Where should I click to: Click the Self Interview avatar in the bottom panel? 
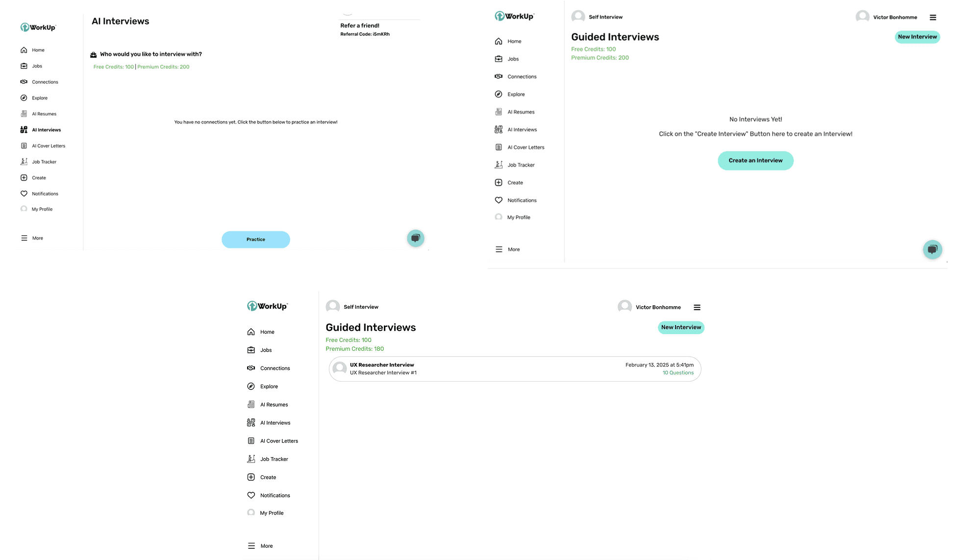pos(333,307)
